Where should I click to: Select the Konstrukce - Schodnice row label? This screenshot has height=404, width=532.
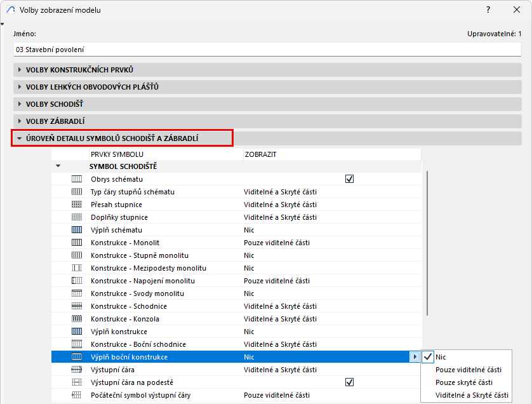coord(129,306)
